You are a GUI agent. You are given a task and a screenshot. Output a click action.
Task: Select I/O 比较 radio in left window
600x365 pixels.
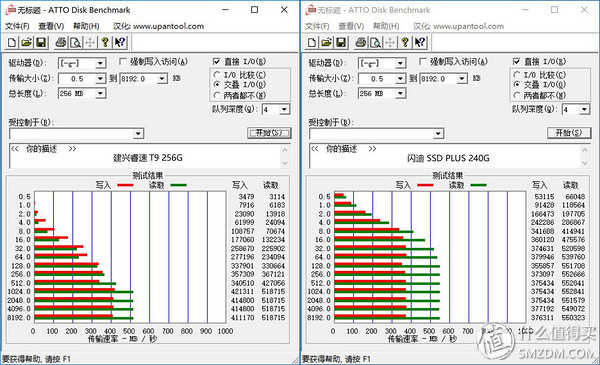click(x=217, y=75)
